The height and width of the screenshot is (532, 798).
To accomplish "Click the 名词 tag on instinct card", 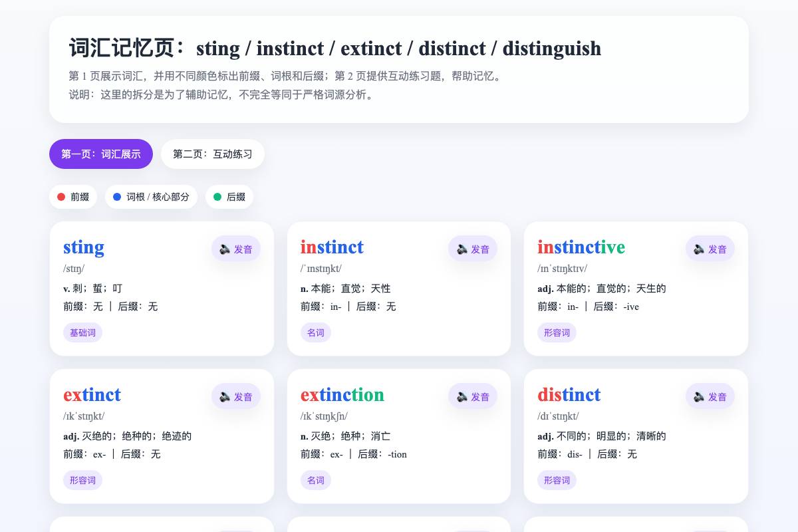I will coord(316,332).
